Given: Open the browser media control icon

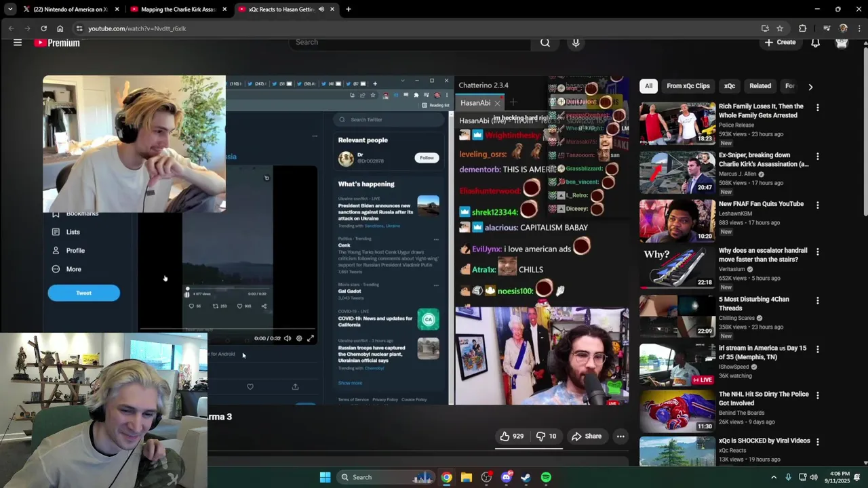Looking at the screenshot, I should [827, 28].
